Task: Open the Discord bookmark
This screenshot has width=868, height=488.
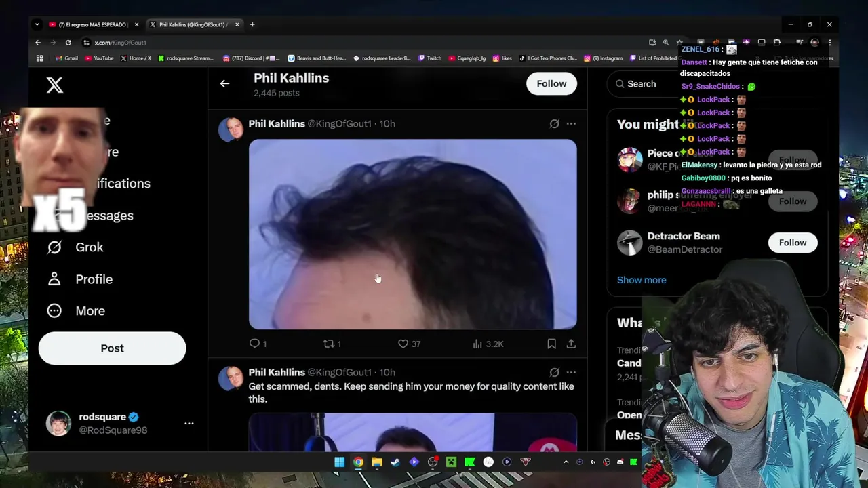Action: tap(252, 58)
